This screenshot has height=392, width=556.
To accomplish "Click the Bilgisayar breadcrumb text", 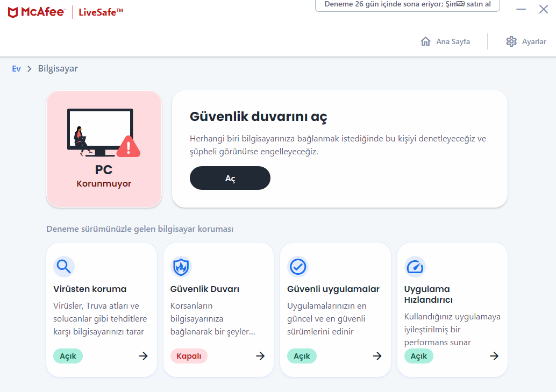I will coord(58,69).
